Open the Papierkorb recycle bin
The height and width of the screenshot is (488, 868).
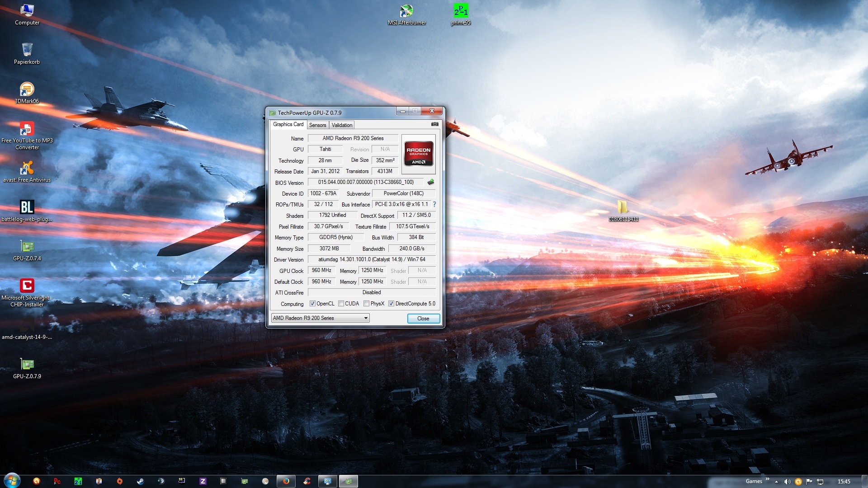click(x=27, y=54)
